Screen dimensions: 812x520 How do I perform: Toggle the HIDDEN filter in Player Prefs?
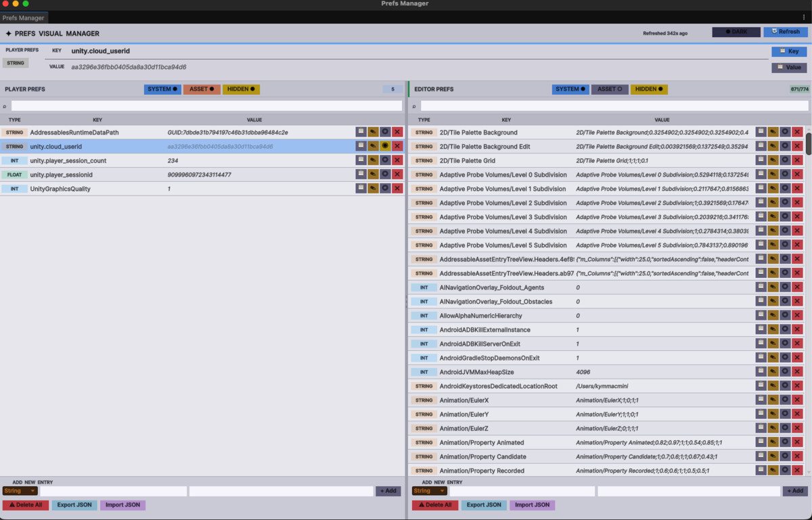(241, 89)
